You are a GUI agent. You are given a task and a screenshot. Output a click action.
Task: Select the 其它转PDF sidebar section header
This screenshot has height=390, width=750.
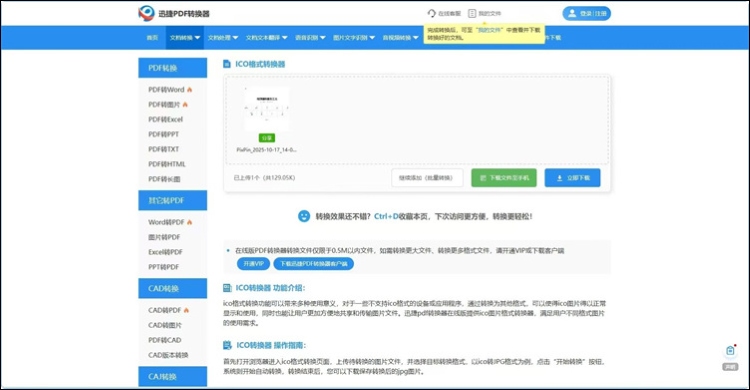click(173, 201)
